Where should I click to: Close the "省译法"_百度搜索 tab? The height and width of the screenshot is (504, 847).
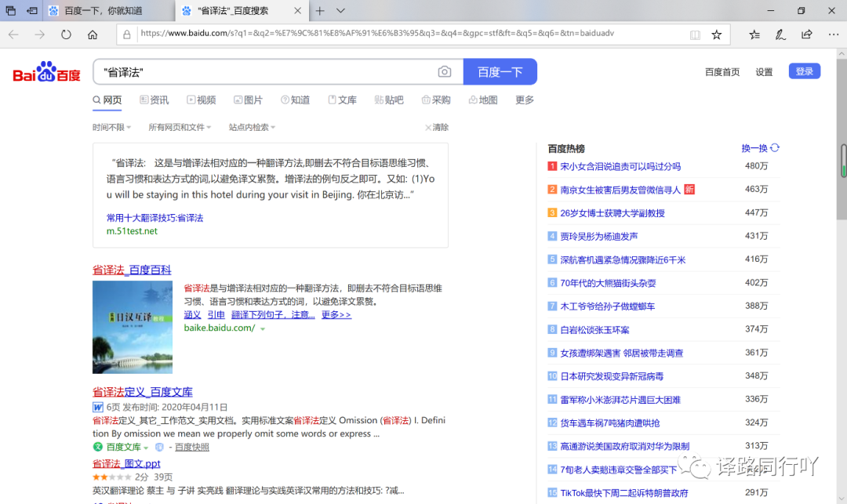[x=298, y=10]
